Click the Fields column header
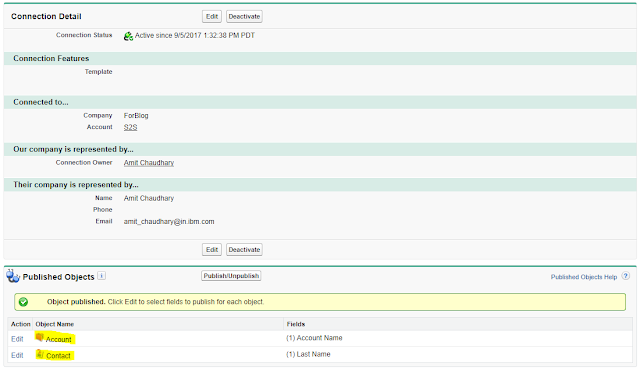Image resolution: width=640 pixels, height=370 pixels. tap(296, 324)
